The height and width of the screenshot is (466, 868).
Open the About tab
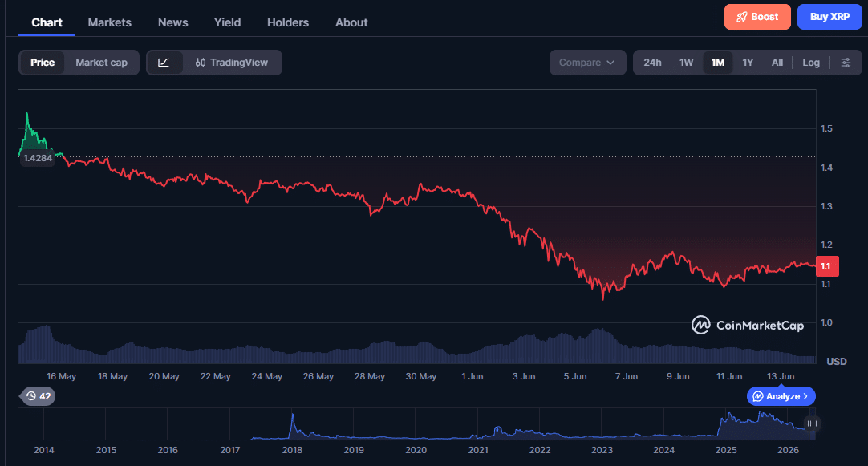[351, 22]
